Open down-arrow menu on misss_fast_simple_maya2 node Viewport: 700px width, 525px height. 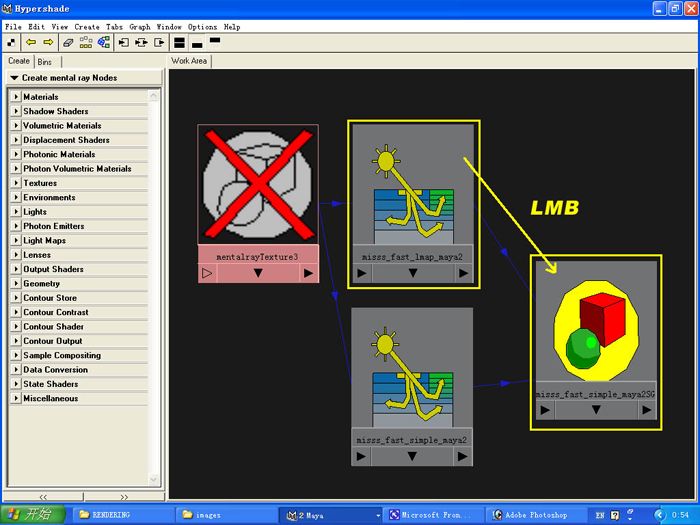pos(412,456)
